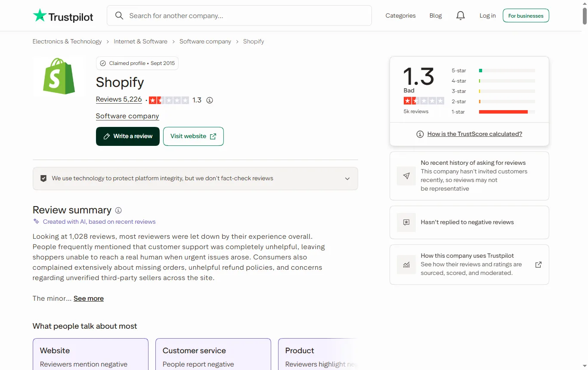Click the 5k reviews text
588x370 pixels.
(416, 112)
